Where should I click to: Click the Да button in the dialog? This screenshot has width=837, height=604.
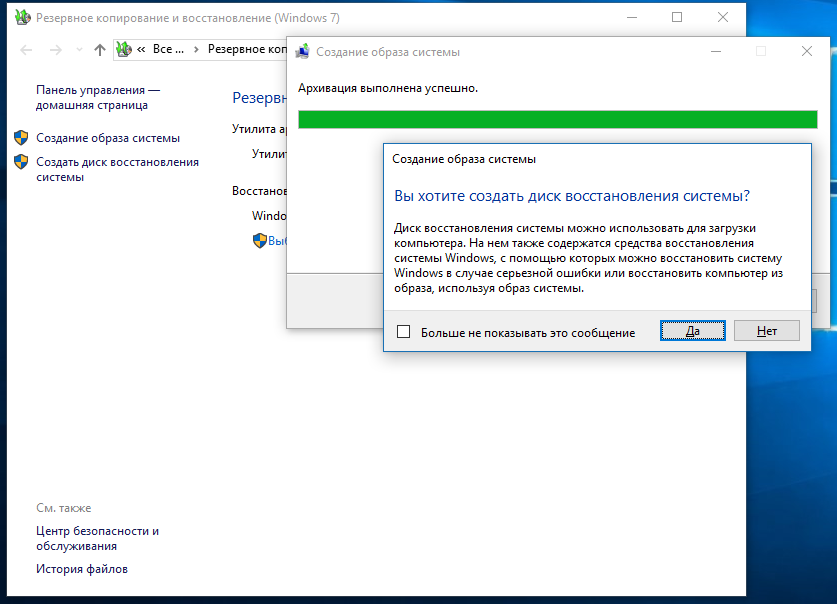point(692,331)
